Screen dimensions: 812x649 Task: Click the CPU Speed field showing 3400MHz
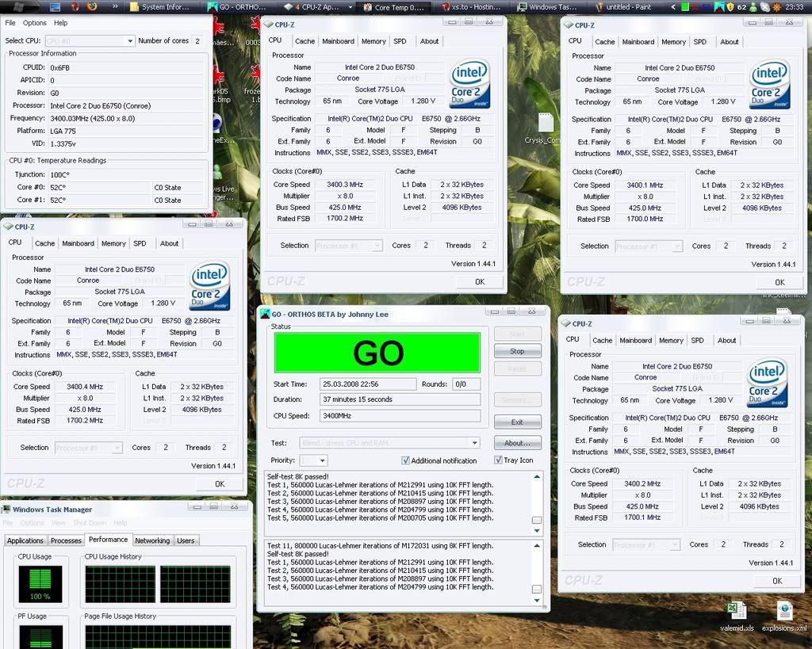point(400,415)
